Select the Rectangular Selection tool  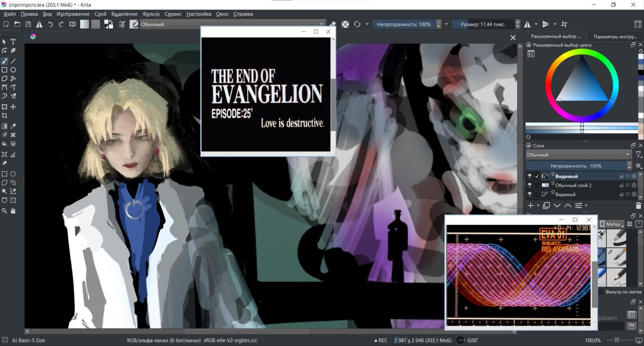[x=4, y=174]
